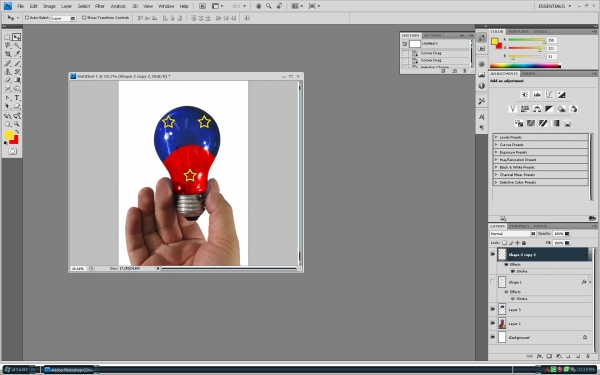This screenshot has height=375, width=600.
Task: Open Character panel icon in collapsed dock
Action: [x=482, y=117]
